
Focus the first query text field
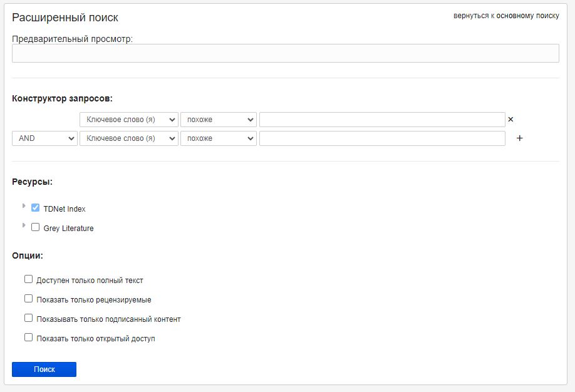click(x=382, y=120)
